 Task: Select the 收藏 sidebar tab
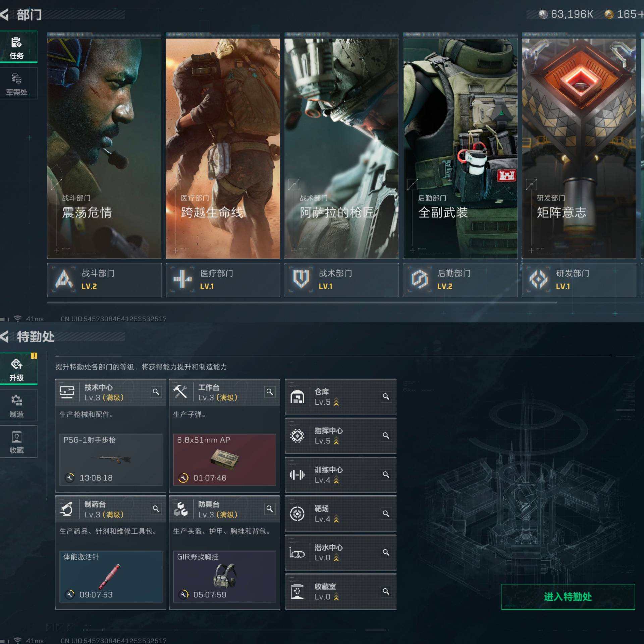tap(17, 442)
